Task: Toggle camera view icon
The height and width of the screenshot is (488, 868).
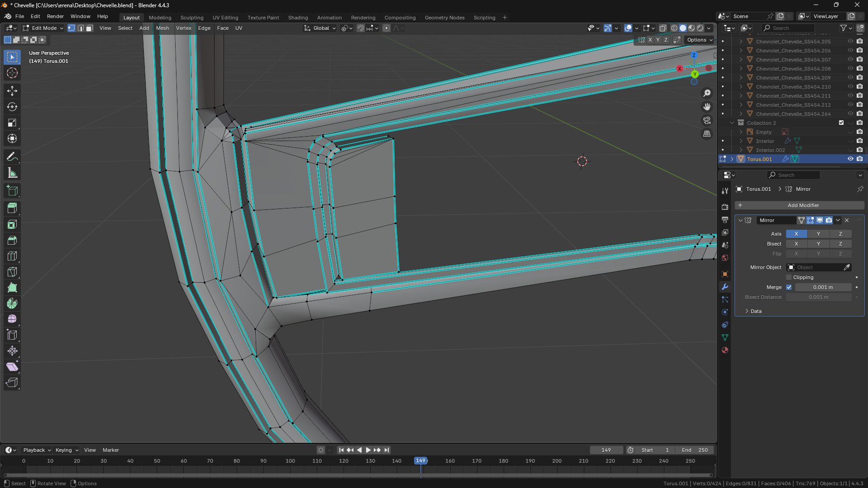Action: [707, 120]
